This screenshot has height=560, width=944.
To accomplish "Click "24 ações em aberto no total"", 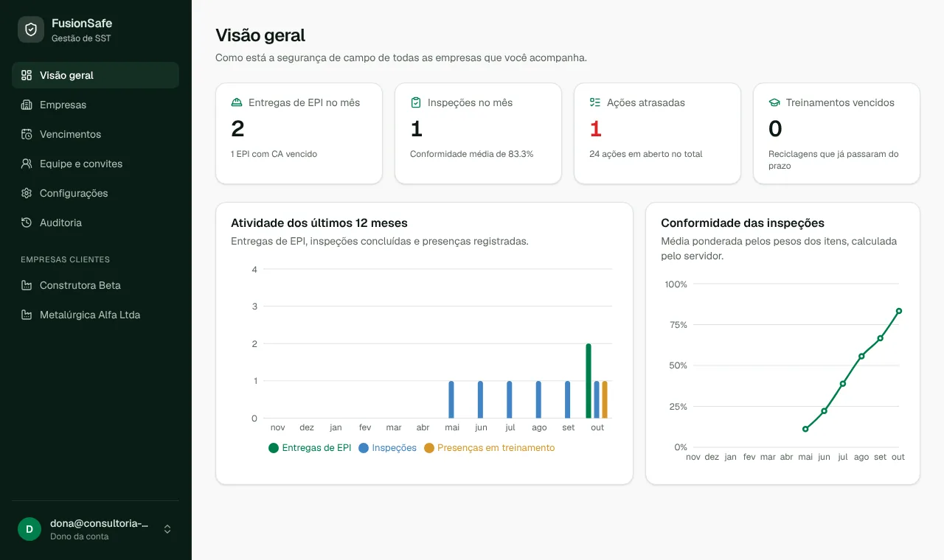I will tap(646, 154).
